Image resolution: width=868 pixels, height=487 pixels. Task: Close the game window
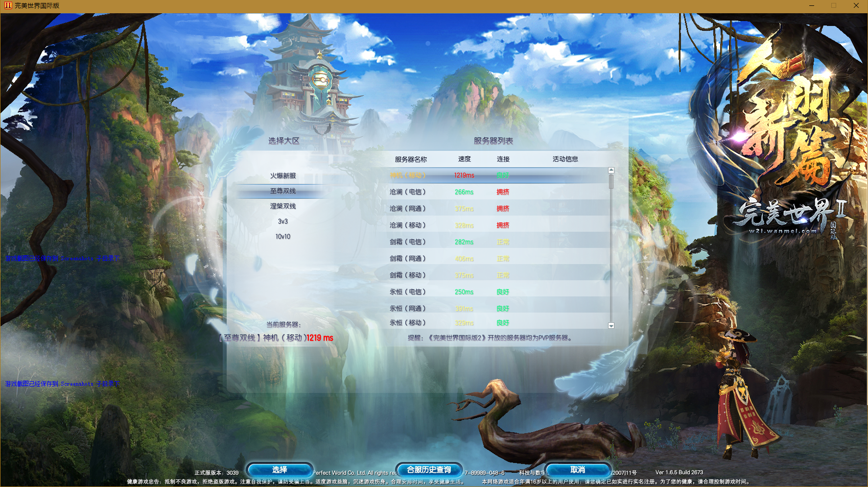(856, 5)
